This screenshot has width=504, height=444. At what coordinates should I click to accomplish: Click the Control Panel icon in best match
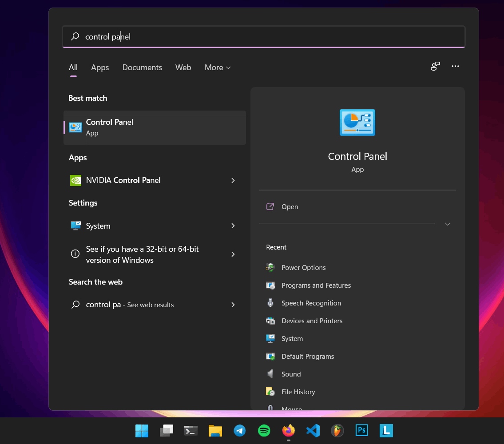(x=75, y=127)
